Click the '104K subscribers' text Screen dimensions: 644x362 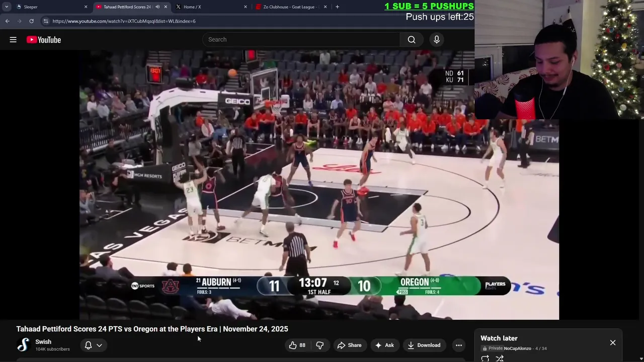[x=52, y=349]
